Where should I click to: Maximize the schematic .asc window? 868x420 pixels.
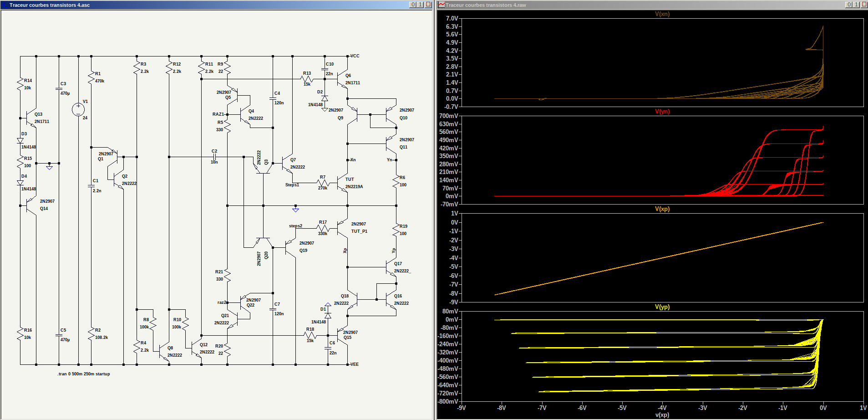coord(420,5)
